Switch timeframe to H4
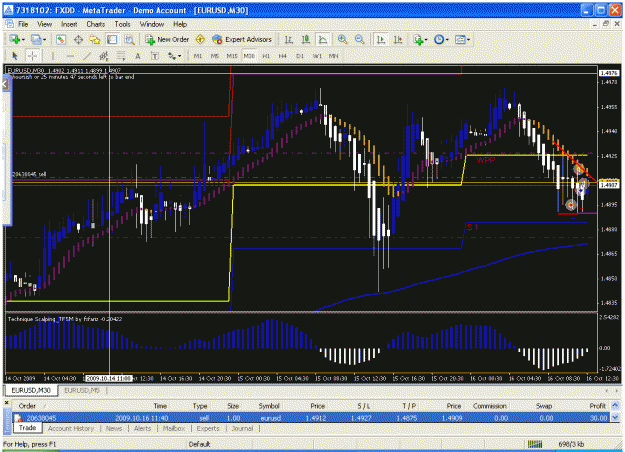 click(283, 56)
